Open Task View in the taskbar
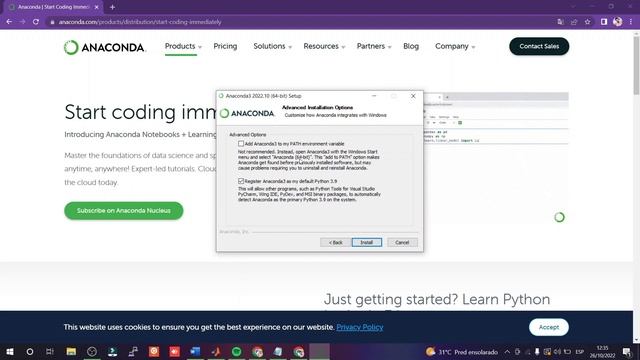The height and width of the screenshot is (360, 640). click(x=50, y=351)
